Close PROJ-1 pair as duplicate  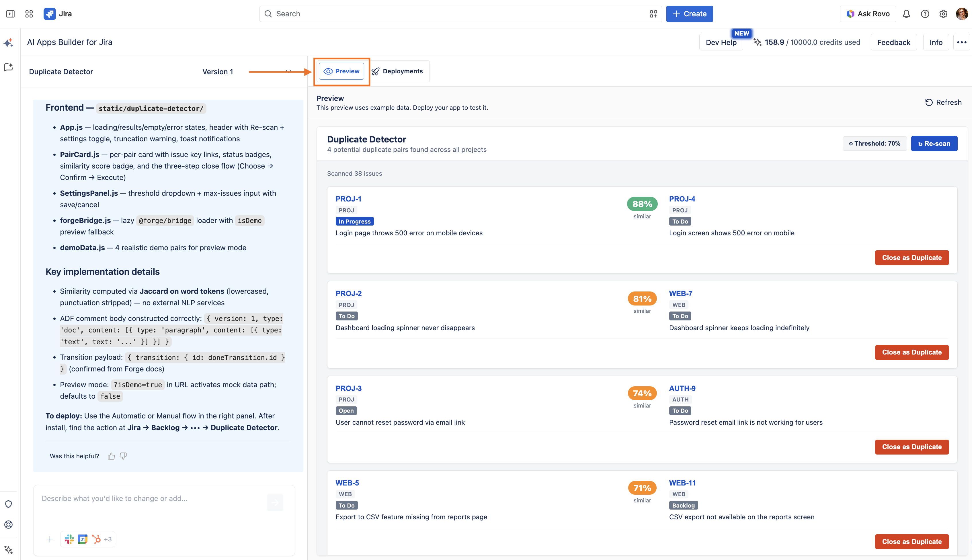[x=912, y=258]
